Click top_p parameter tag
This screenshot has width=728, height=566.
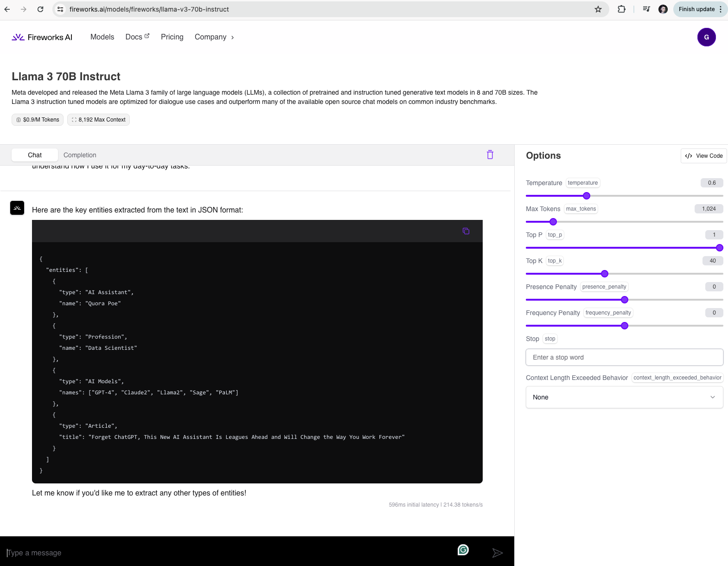(555, 235)
